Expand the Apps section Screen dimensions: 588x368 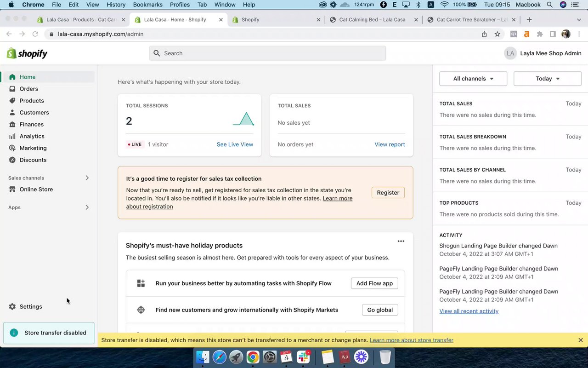point(87,207)
